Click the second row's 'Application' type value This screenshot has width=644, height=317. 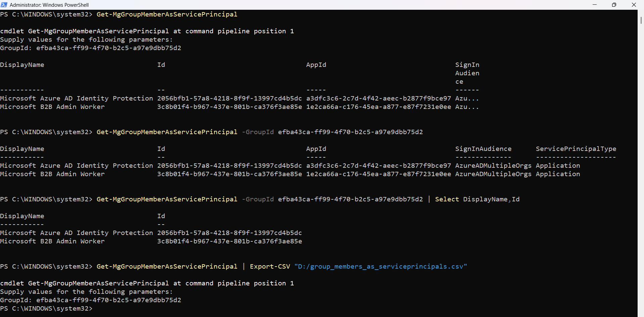[x=557, y=174]
